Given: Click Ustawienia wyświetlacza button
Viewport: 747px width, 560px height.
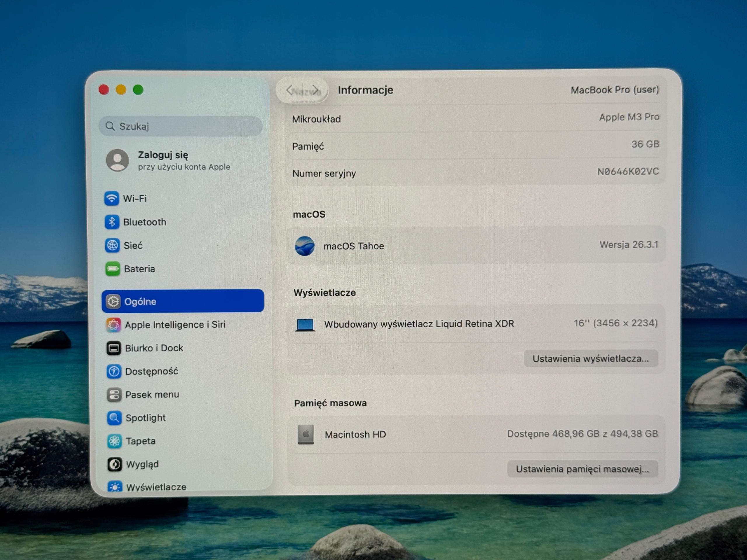Looking at the screenshot, I should [x=591, y=358].
